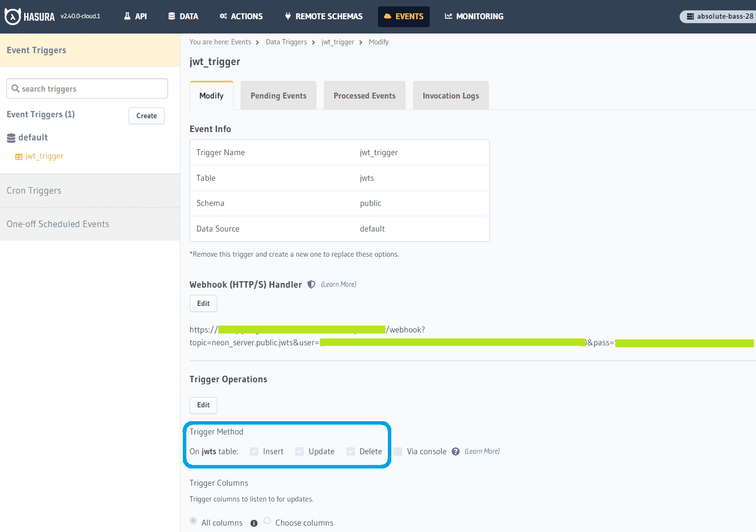This screenshot has height=532, width=756.
Task: Open the ACTIONS menu item
Action: coord(241,16)
